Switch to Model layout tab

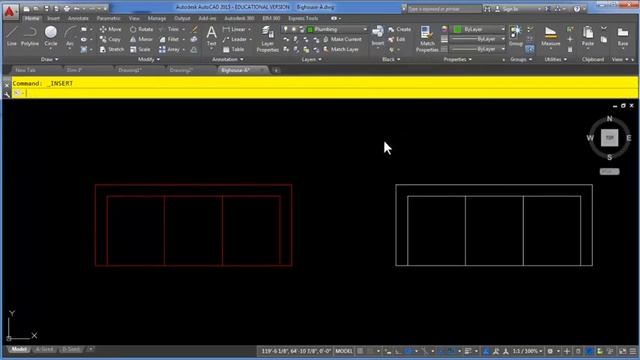pos(18,349)
